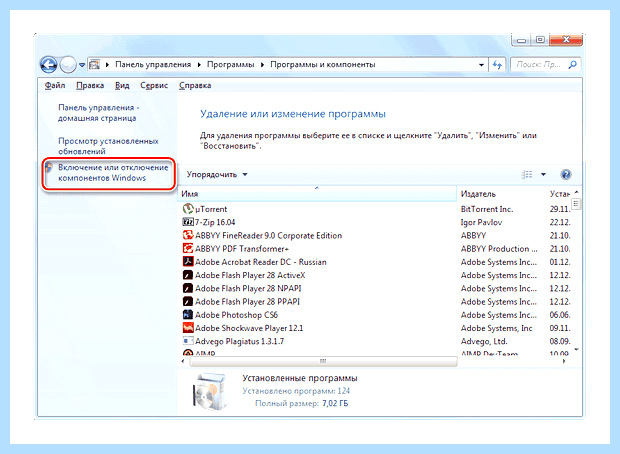The width and height of the screenshot is (620, 454).
Task: Select Adobe Shockwave Player 12.1 icon
Action: click(188, 328)
